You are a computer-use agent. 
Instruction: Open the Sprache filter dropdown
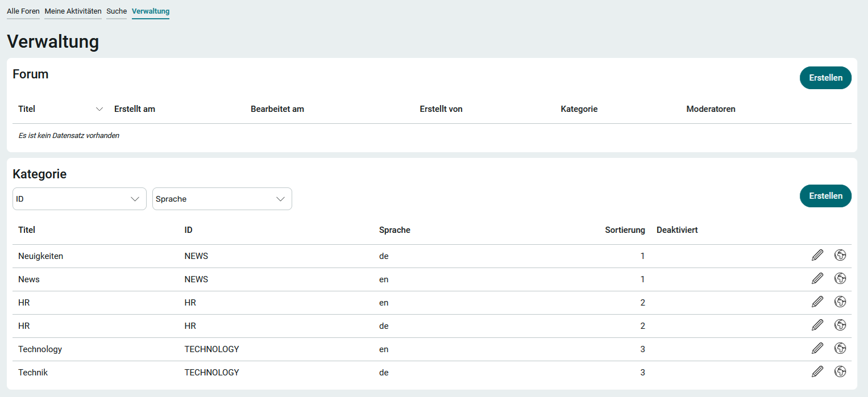222,199
